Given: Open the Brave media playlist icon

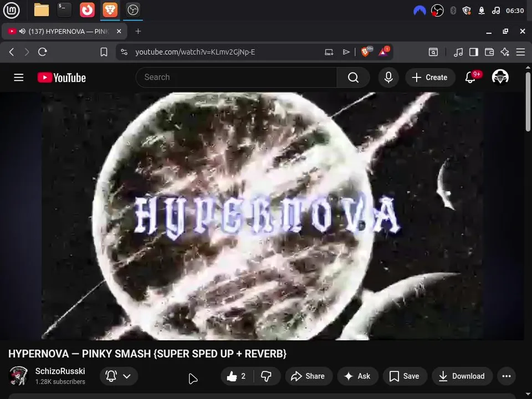Looking at the screenshot, I should click(458, 52).
